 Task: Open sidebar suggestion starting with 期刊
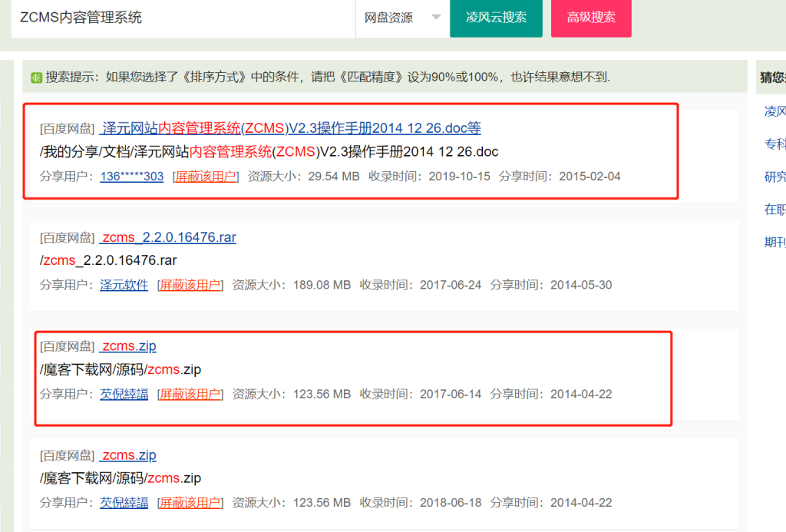click(775, 242)
